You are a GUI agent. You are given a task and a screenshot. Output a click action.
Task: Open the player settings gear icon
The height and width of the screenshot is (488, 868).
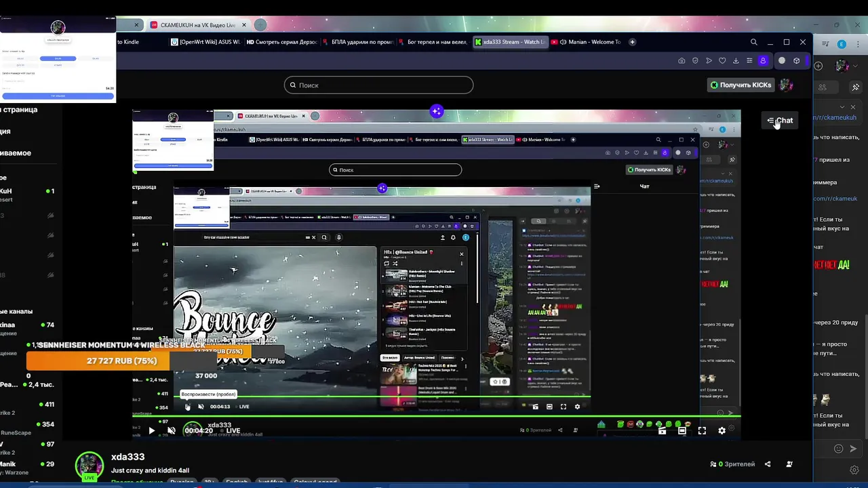tap(722, 430)
